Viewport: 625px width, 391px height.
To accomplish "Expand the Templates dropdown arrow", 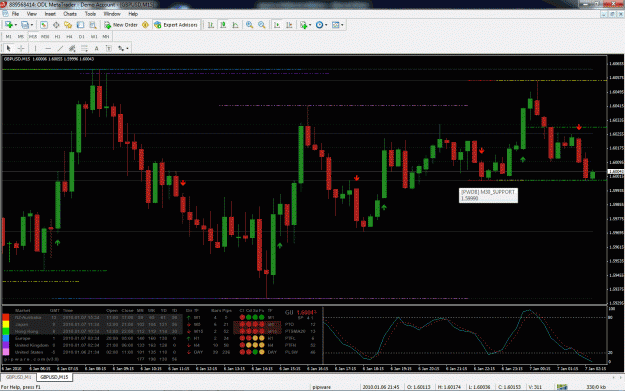I will click(x=342, y=25).
